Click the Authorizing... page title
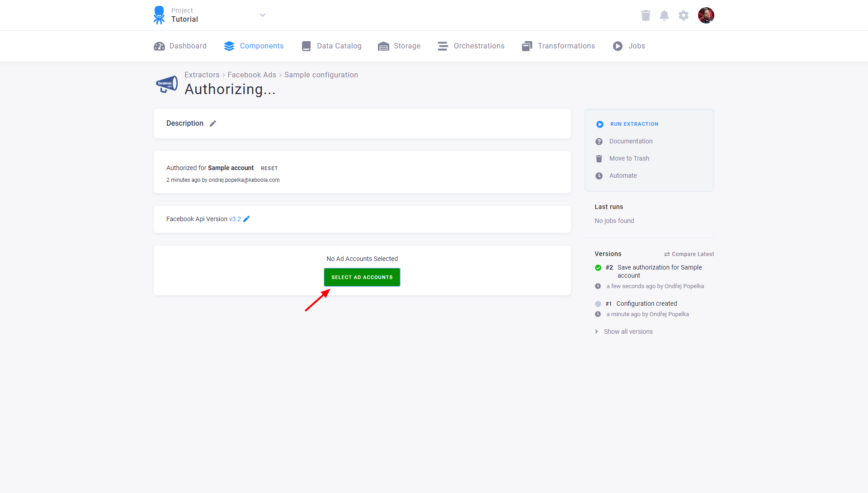Image resolution: width=868 pixels, height=493 pixels. coord(230,89)
